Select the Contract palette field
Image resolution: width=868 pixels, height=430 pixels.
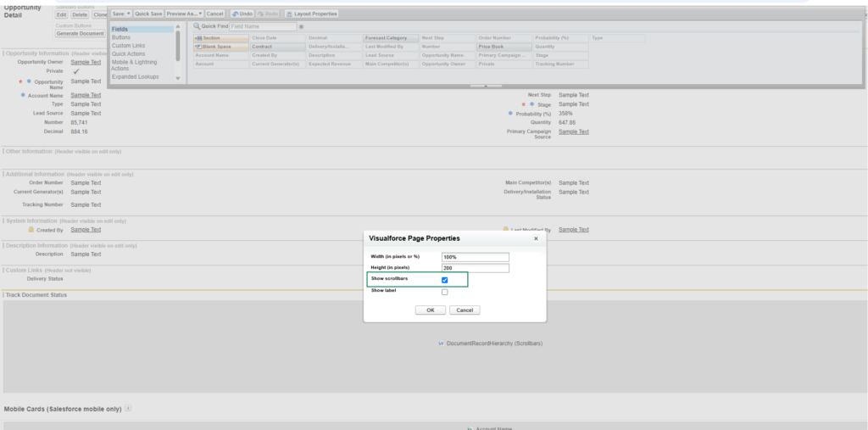[x=277, y=47]
